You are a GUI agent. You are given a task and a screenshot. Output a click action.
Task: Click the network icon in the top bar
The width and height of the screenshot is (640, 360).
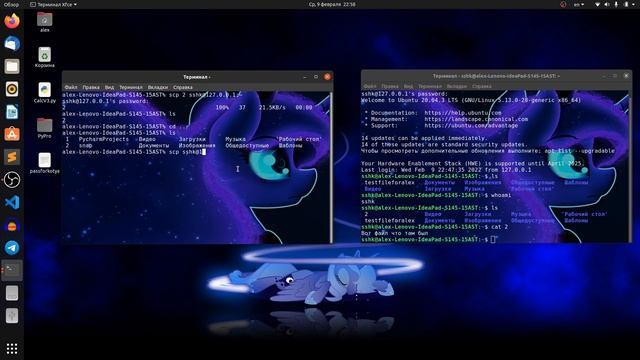(597, 4)
